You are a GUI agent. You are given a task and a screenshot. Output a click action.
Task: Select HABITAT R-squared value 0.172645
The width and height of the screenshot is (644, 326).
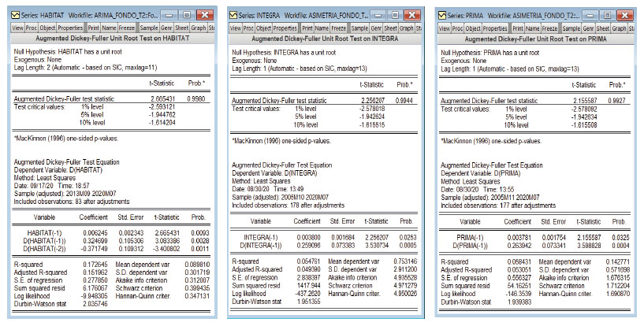tap(95, 265)
